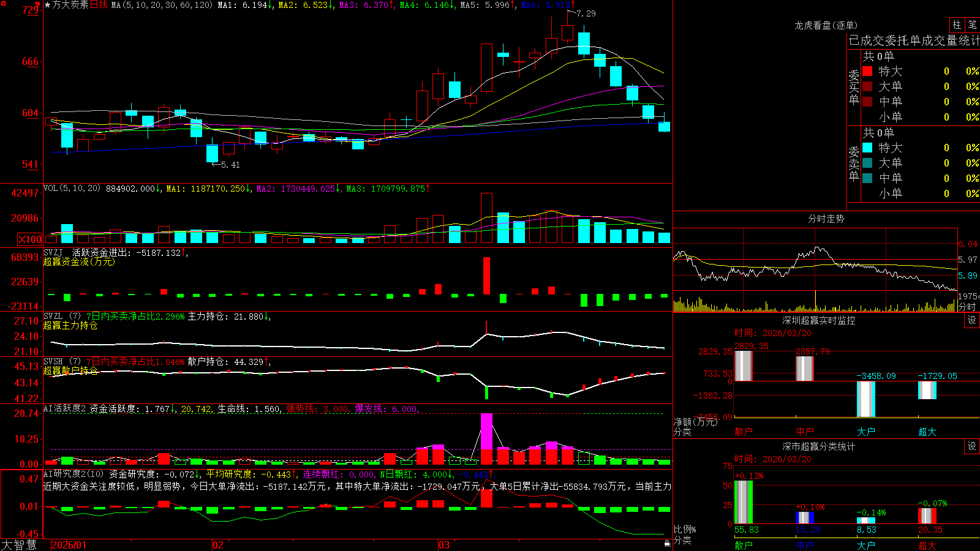Image resolution: width=980 pixels, height=551 pixels.
Task: Click the lock icon at bottom of chart
Action: pos(667,543)
